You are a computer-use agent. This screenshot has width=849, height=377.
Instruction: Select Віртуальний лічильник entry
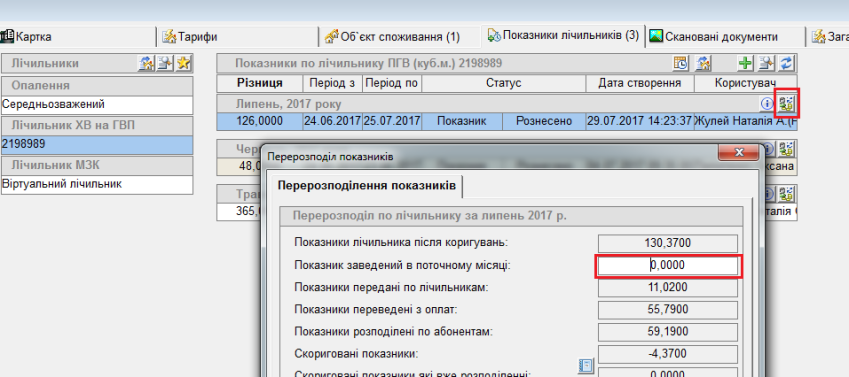(x=97, y=184)
